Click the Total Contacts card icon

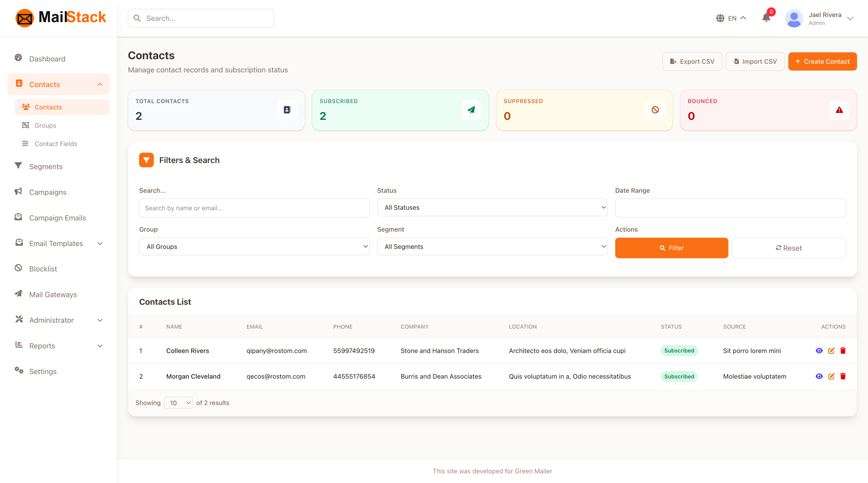[x=287, y=110]
